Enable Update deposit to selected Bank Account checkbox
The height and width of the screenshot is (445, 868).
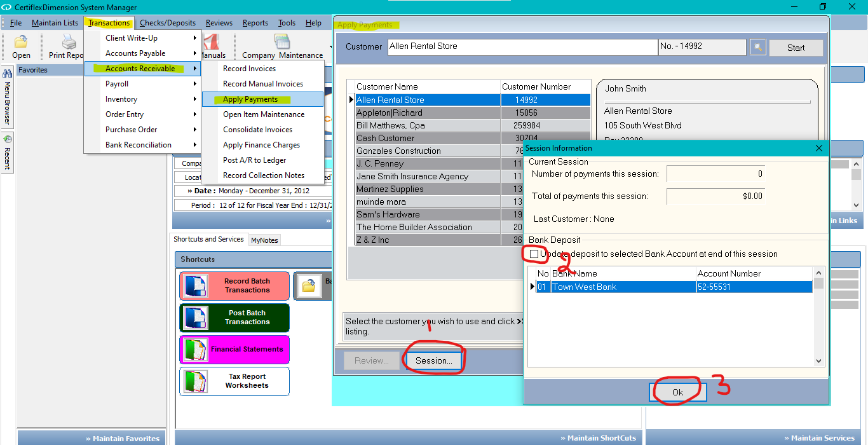tap(534, 254)
